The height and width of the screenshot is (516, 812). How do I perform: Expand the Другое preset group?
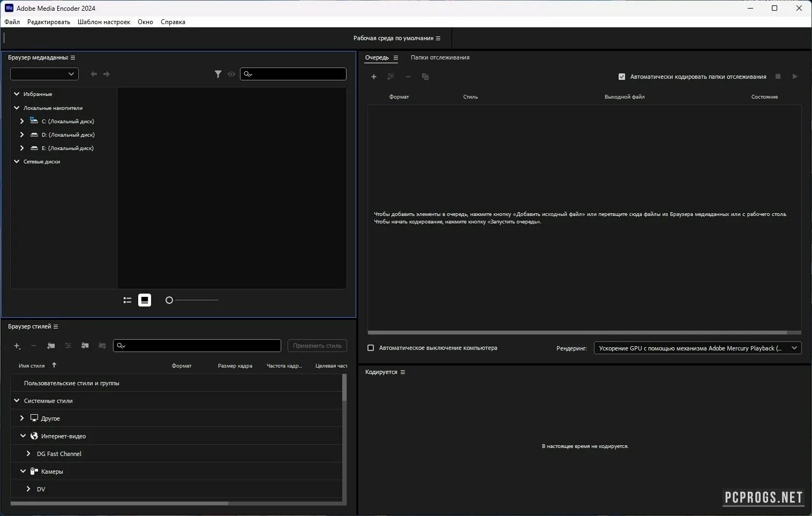click(x=22, y=418)
